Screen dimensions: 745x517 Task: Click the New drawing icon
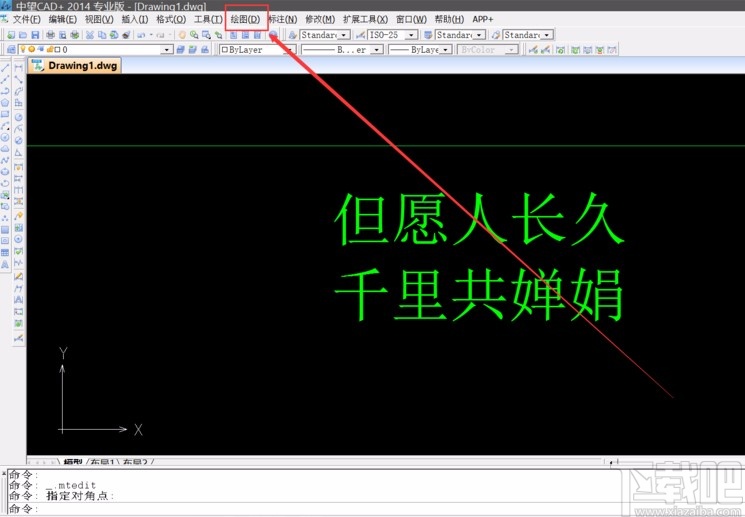coord(11,35)
